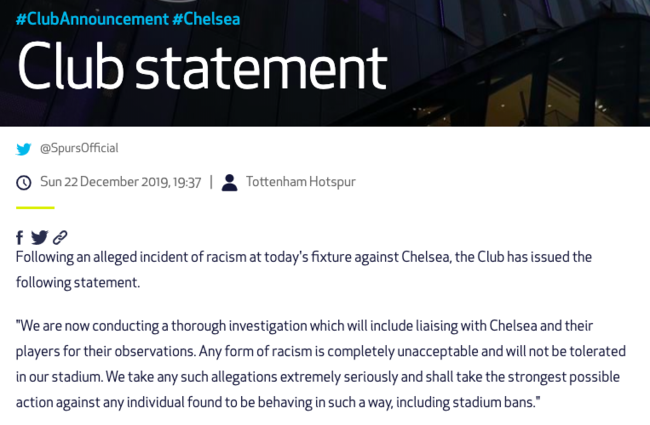Open the @SpursOfficial Twitter handle

point(79,148)
